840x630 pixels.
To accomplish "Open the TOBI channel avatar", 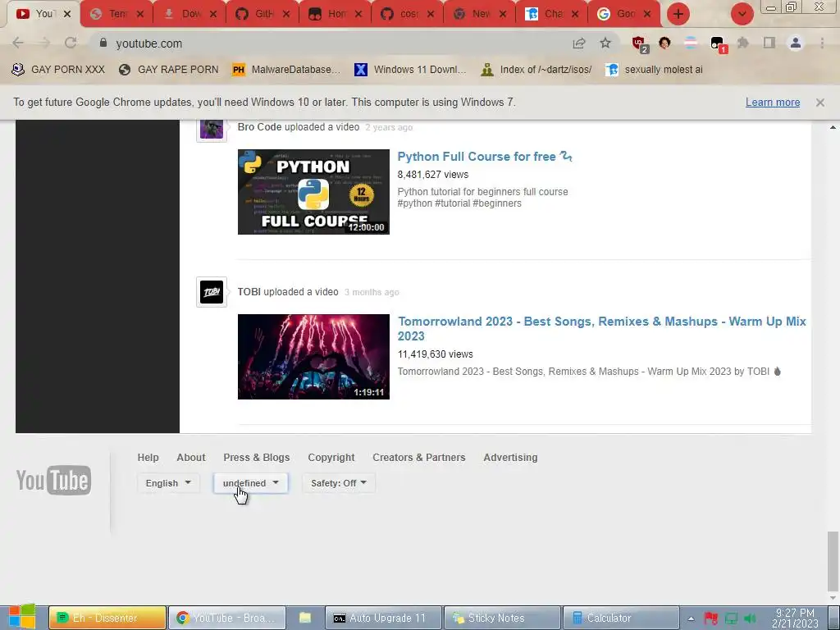I will (x=212, y=292).
